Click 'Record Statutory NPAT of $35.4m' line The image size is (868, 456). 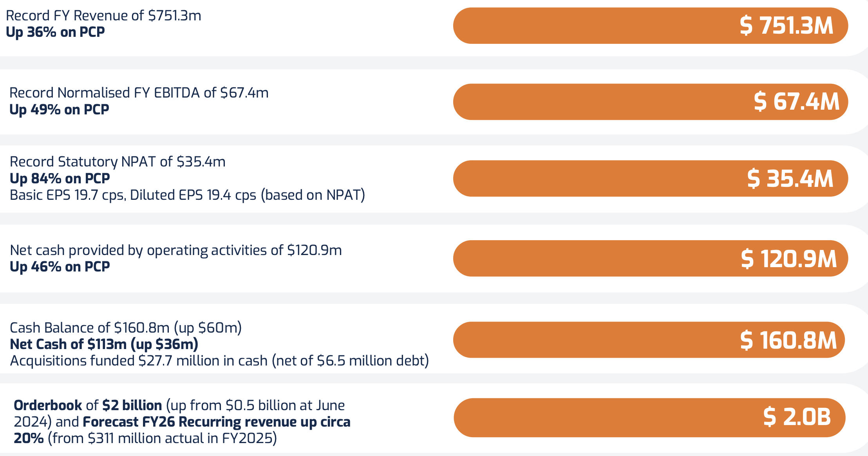(118, 162)
